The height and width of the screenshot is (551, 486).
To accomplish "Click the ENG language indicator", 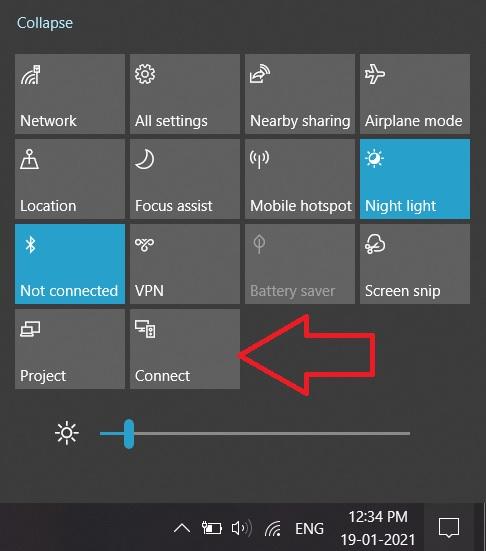I will pyautogui.click(x=309, y=529).
